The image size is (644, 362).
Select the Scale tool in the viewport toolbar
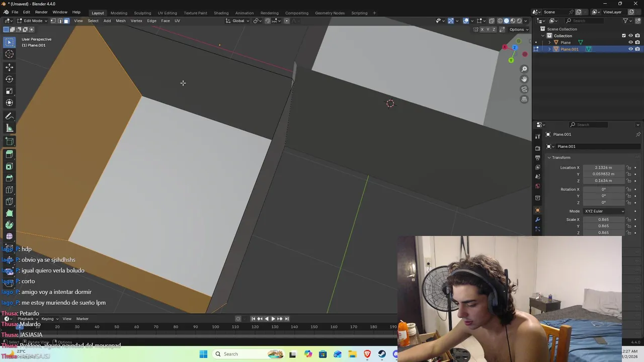(x=9, y=91)
